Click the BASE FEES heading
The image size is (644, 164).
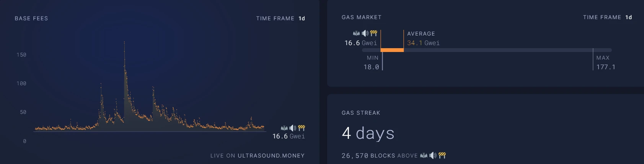(x=31, y=18)
